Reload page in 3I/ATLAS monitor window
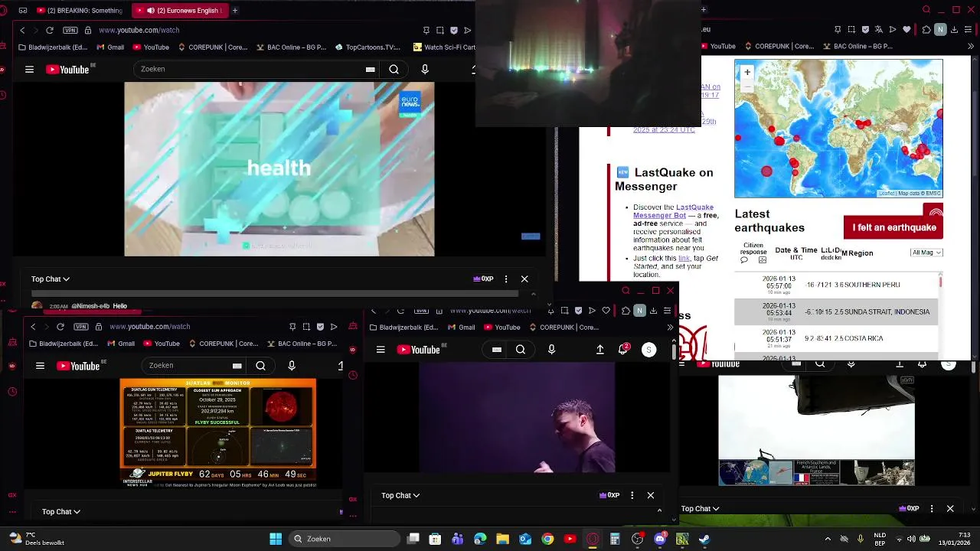The height and width of the screenshot is (551, 980). point(60,327)
